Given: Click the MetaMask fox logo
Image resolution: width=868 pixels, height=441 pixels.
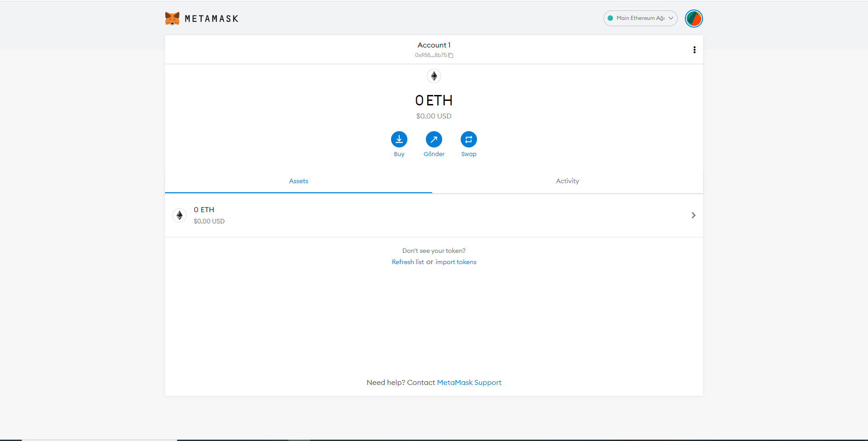Looking at the screenshot, I should click(x=172, y=19).
